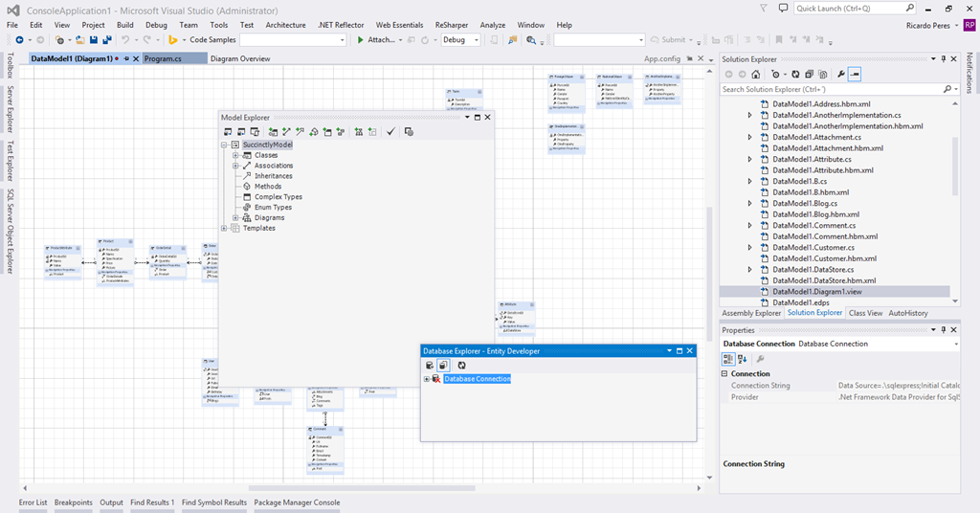Select DataModel1.Customer.cs in Solution Explorer

[x=813, y=248]
